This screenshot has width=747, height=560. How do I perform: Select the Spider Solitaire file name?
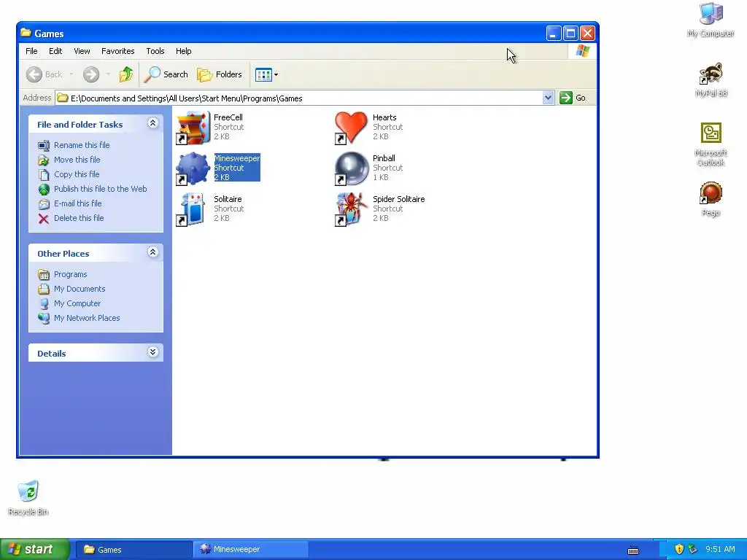(399, 199)
